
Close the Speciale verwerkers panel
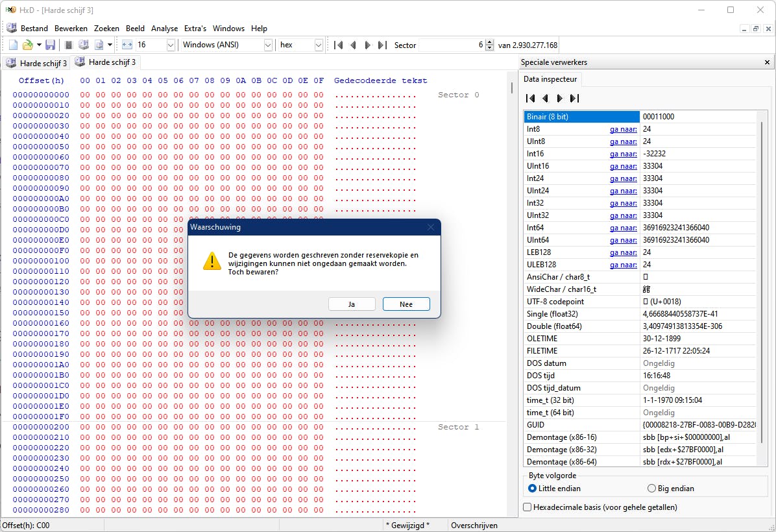click(x=767, y=62)
